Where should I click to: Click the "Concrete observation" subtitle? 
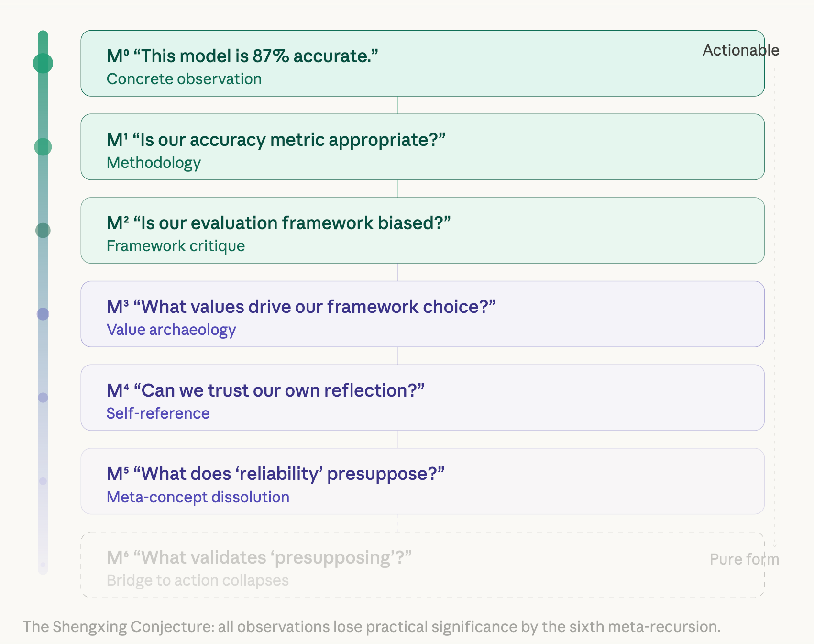pos(184,79)
